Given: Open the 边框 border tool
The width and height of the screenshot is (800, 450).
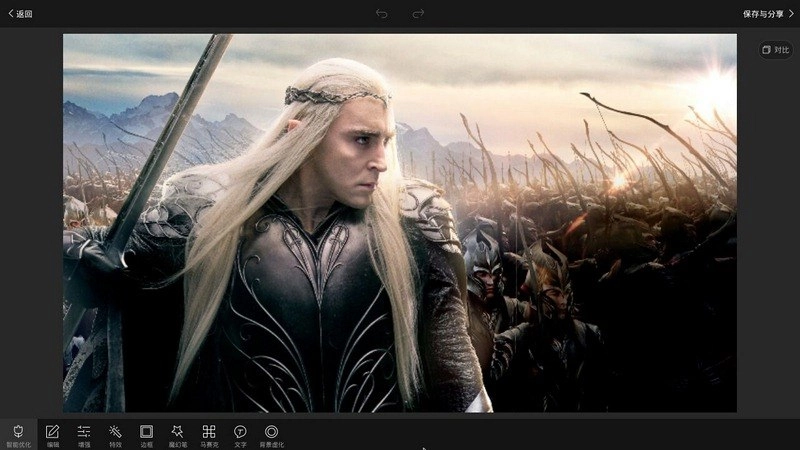Looking at the screenshot, I should 146,434.
